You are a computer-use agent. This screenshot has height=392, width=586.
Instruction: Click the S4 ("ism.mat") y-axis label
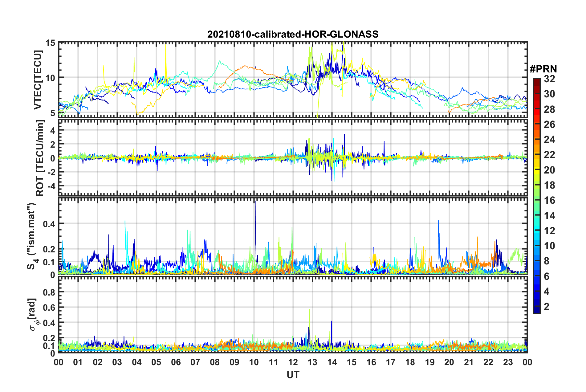click(32, 236)
